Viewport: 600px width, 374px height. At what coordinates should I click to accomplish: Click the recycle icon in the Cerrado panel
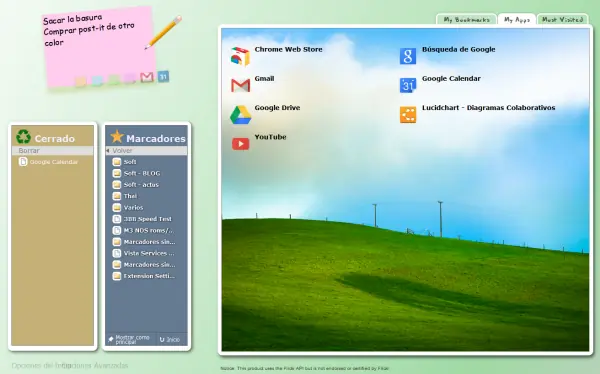23,136
